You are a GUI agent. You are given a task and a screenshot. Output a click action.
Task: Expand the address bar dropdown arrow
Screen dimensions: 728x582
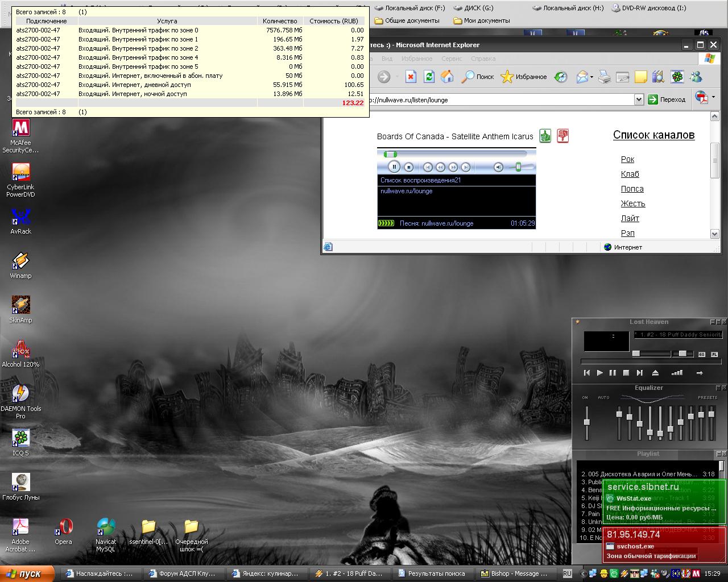(x=638, y=99)
